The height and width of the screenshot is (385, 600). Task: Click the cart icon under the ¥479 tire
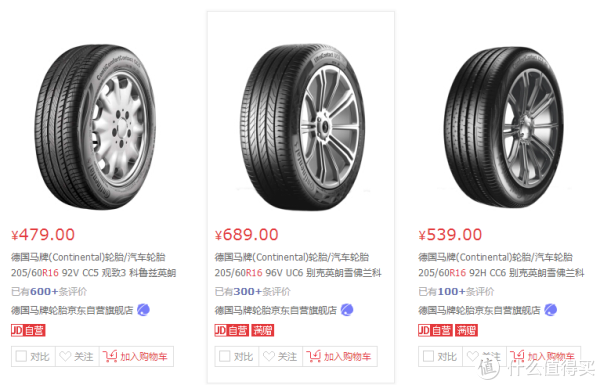click(110, 356)
